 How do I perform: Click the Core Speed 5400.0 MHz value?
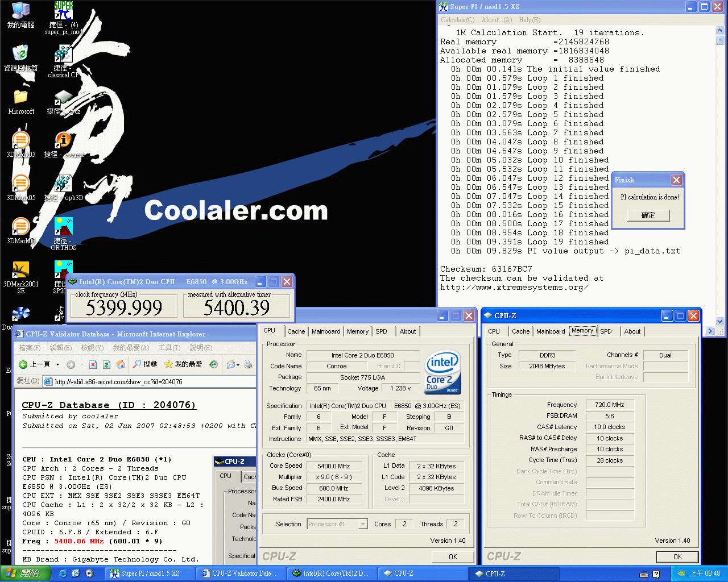[333, 466]
